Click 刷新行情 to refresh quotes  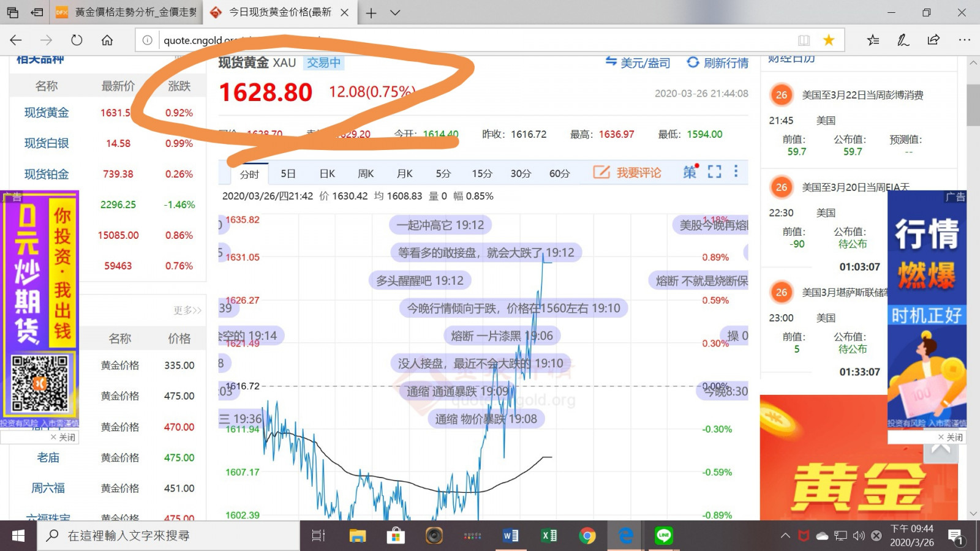coord(717,62)
